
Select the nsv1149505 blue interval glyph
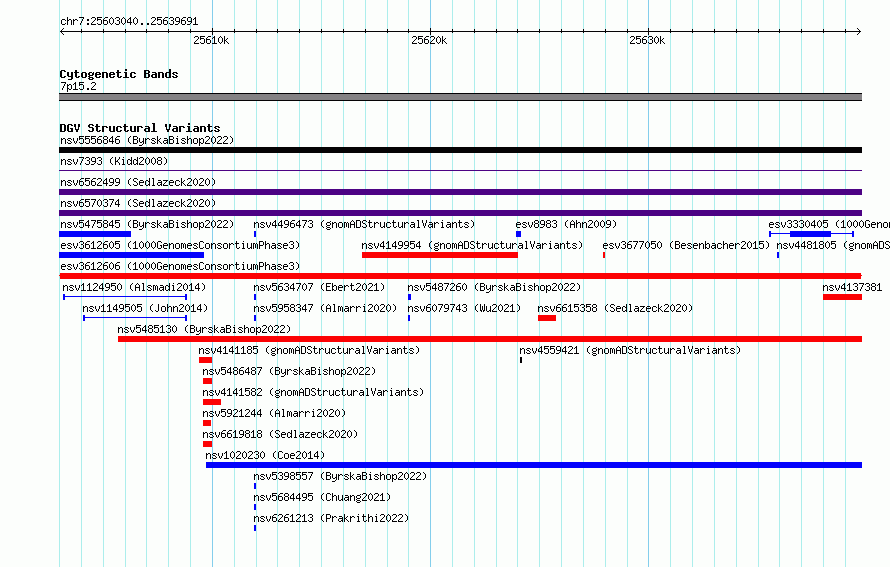click(135, 318)
